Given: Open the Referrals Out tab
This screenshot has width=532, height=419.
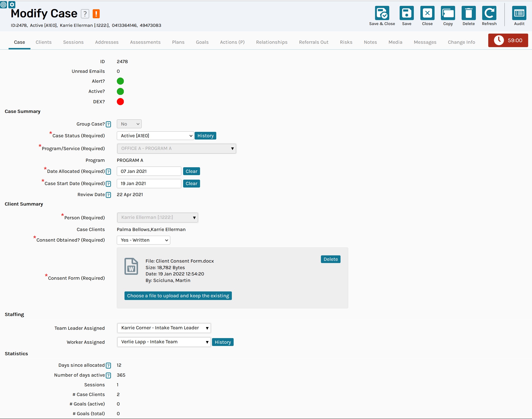Looking at the screenshot, I should pyautogui.click(x=314, y=42).
